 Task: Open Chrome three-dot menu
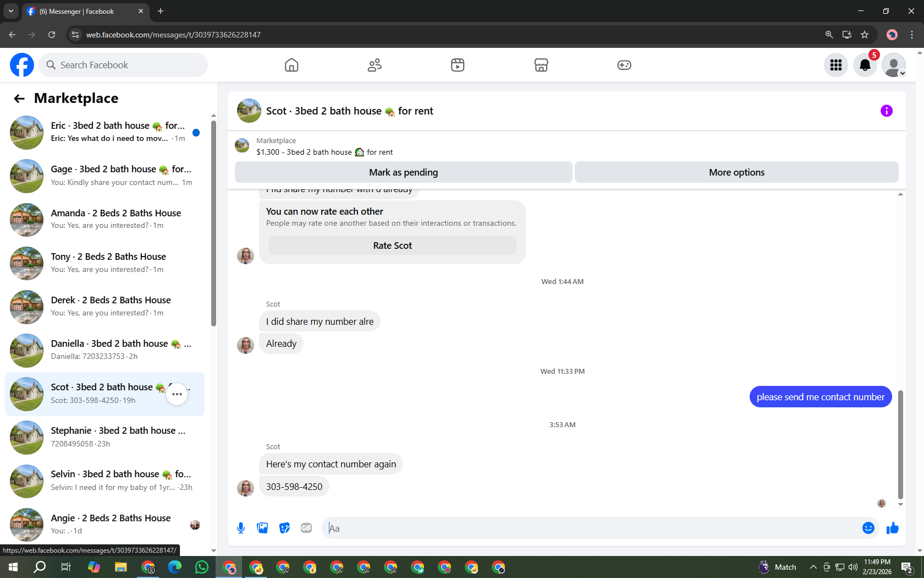tap(912, 35)
